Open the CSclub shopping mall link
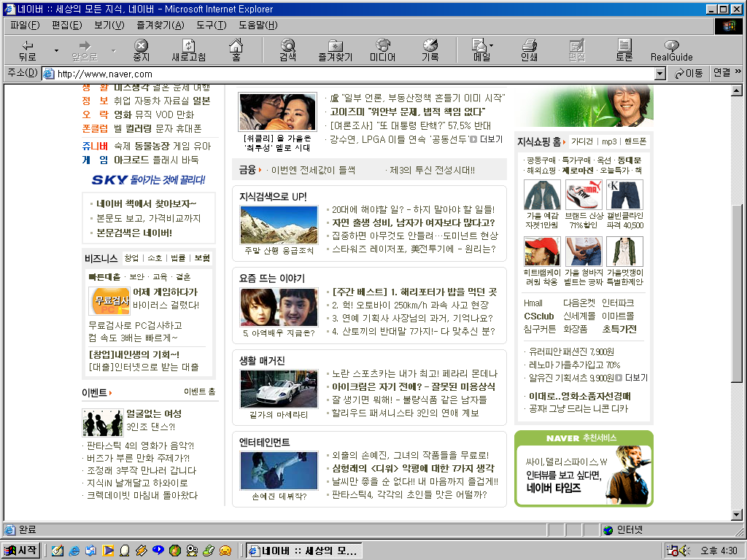The width and height of the screenshot is (747, 560). (539, 316)
